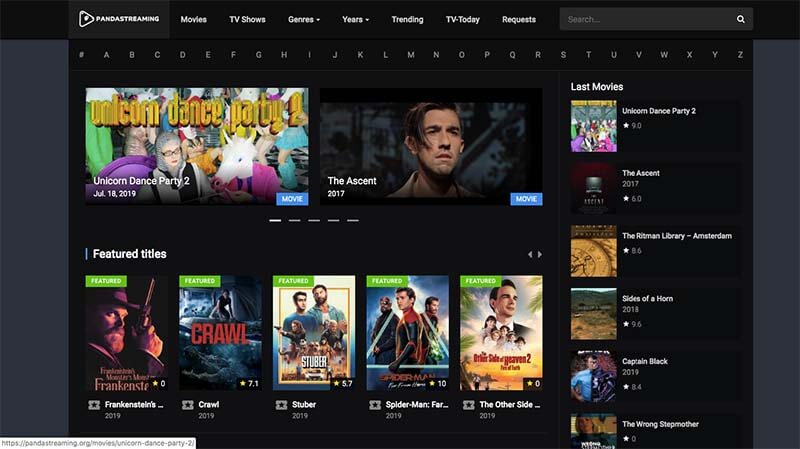Screen dimensions: 800x449
Task: Click the Stuber title link
Action: [304, 405]
